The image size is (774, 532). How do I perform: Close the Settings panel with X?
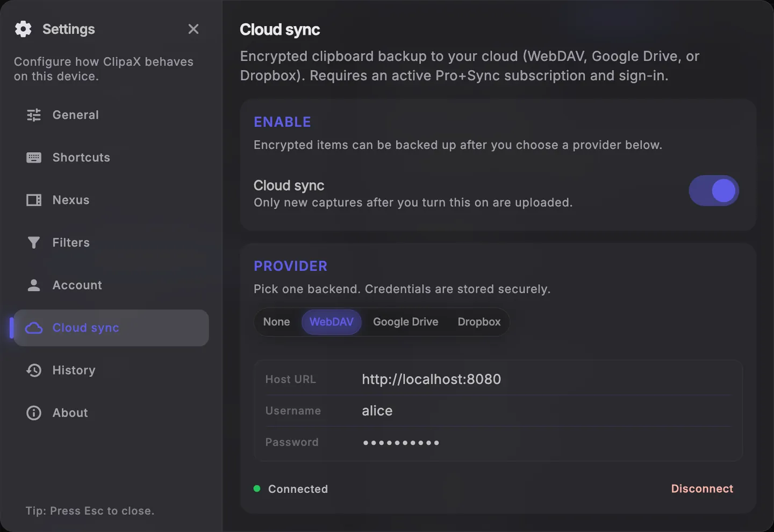pos(193,29)
